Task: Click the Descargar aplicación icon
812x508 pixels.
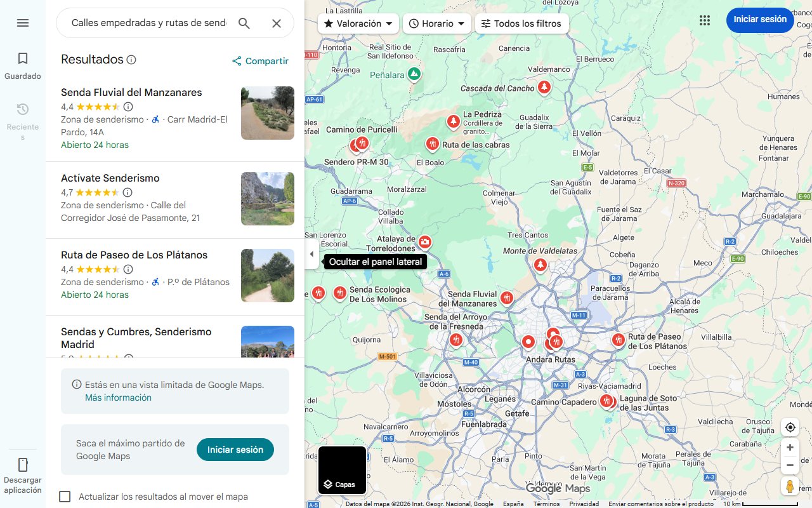Action: (23, 464)
